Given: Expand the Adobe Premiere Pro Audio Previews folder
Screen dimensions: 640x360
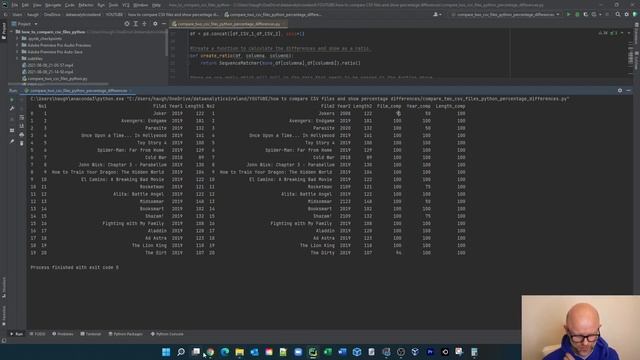Looking at the screenshot, I should (x=18, y=45).
